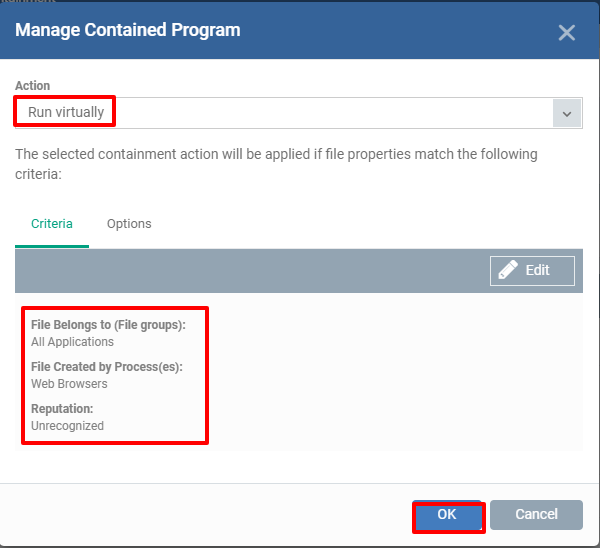600x548 pixels.
Task: Click the Action field label
Action: (x=33, y=86)
